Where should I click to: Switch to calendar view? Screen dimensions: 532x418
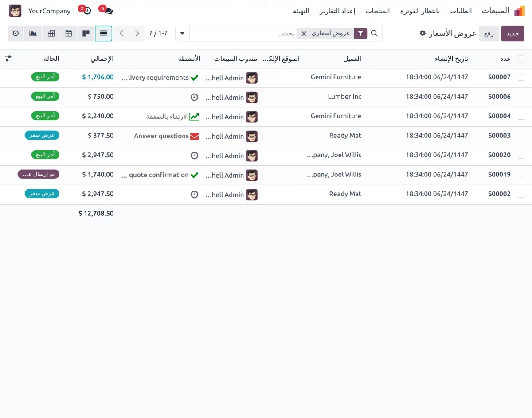click(68, 33)
